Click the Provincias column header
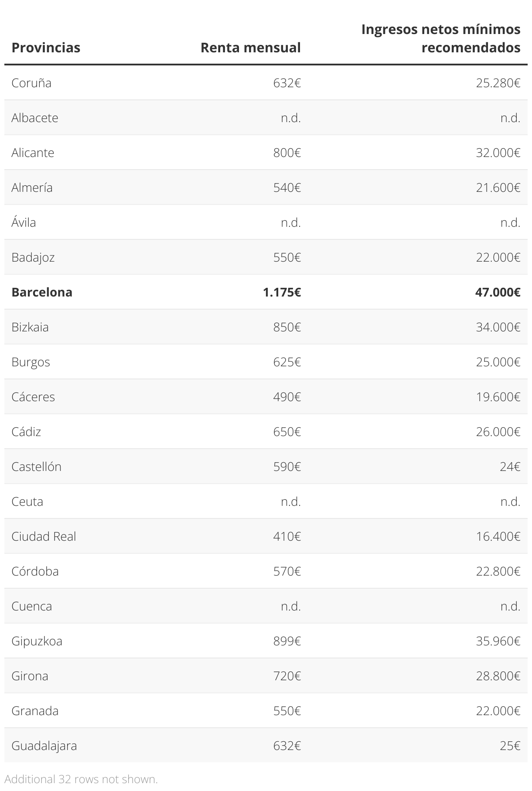 pyautogui.click(x=46, y=48)
